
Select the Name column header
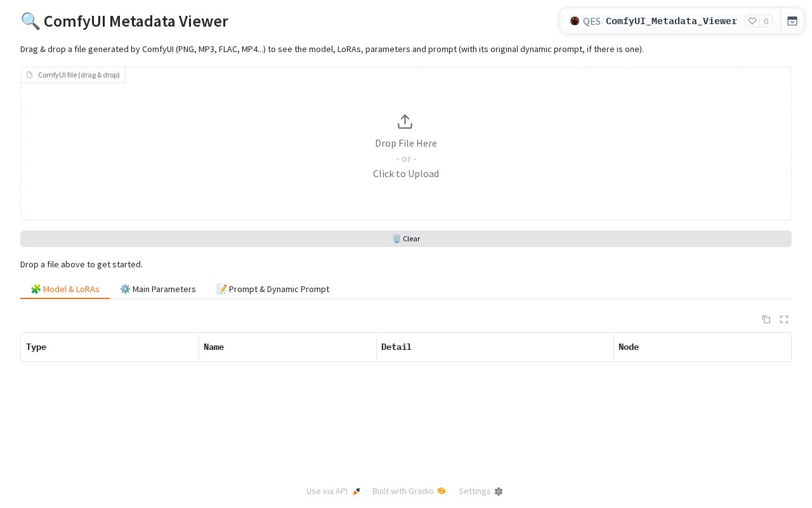tap(287, 347)
